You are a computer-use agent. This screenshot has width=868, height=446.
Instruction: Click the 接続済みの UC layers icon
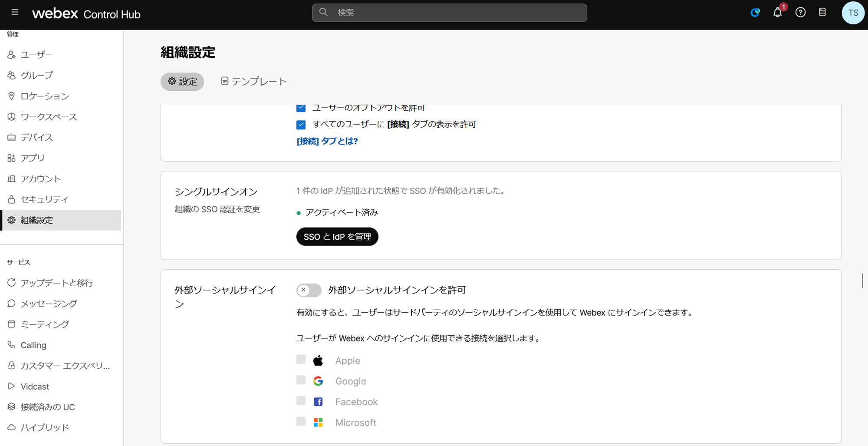click(x=12, y=407)
